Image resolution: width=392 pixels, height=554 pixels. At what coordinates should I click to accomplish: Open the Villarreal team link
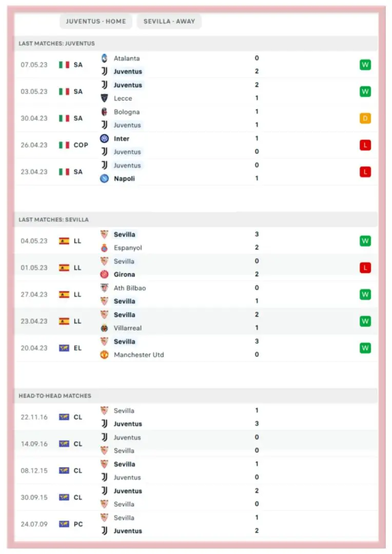click(128, 328)
